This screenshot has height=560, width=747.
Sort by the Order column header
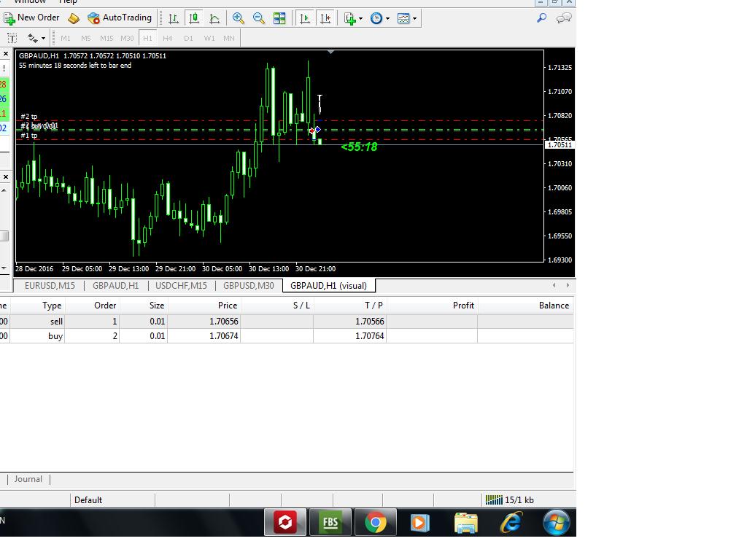[105, 306]
